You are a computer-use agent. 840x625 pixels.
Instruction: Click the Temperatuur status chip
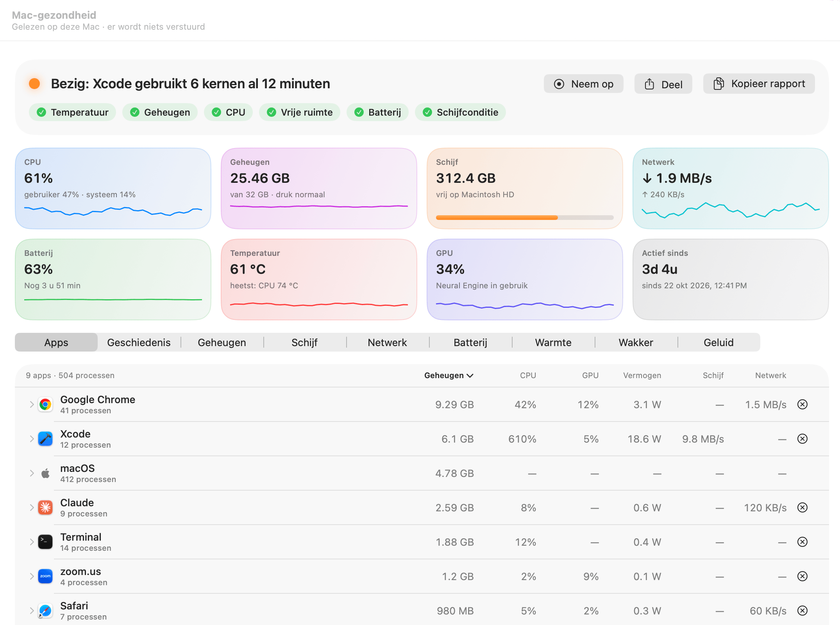point(72,112)
